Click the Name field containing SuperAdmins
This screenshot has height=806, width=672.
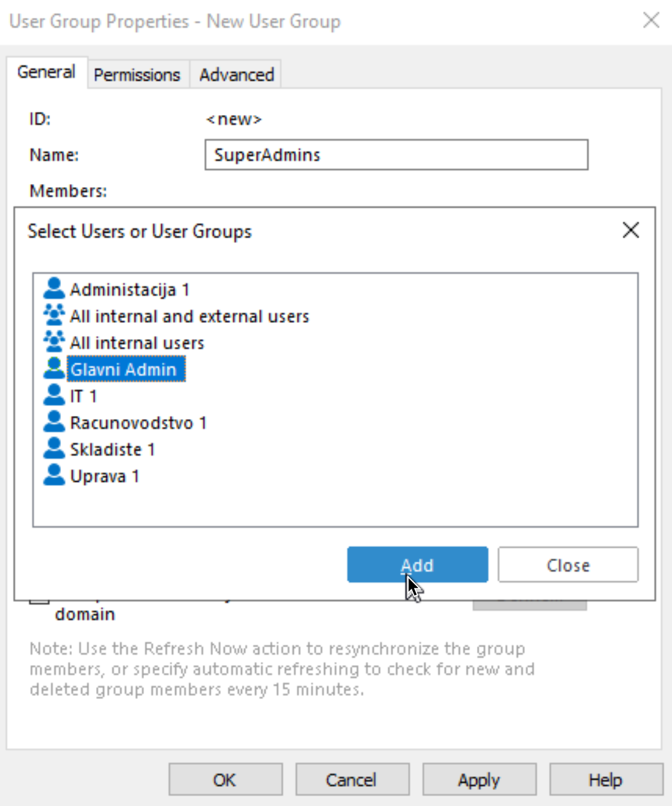pyautogui.click(x=396, y=154)
